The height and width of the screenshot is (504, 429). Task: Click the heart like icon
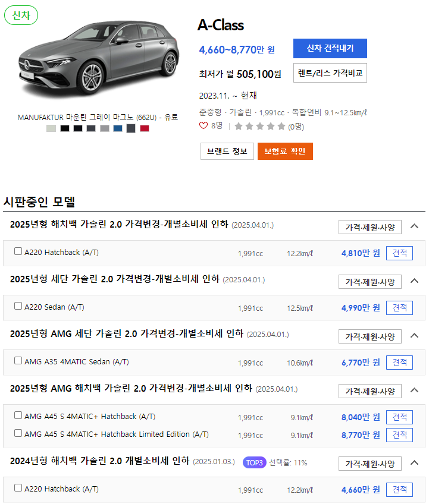pos(203,125)
